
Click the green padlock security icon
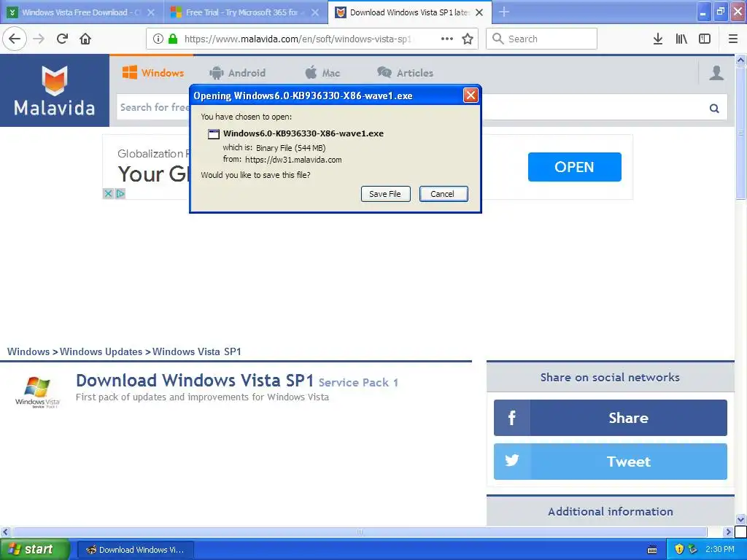(173, 39)
